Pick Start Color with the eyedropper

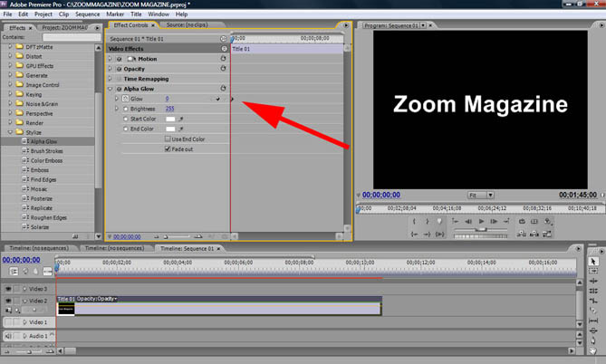(x=180, y=119)
